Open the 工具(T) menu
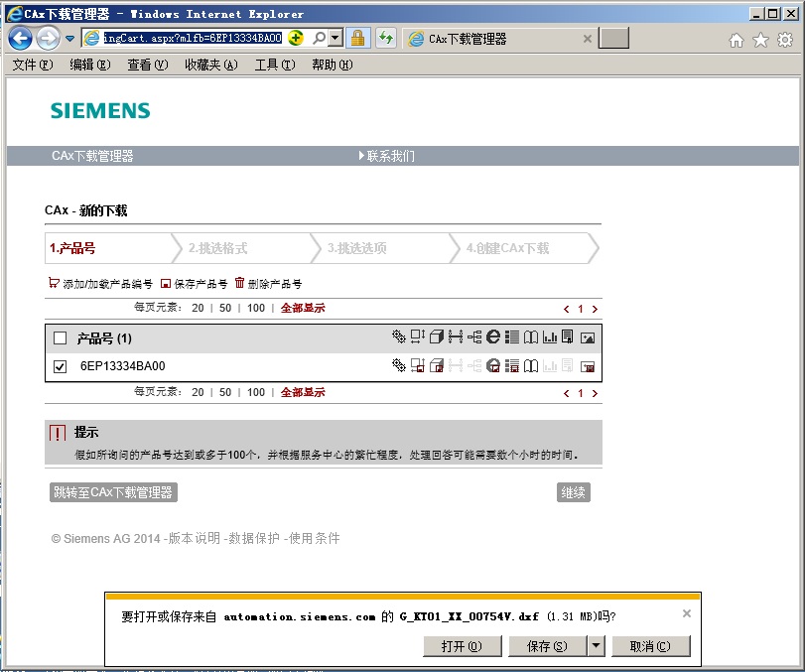 coord(275,65)
